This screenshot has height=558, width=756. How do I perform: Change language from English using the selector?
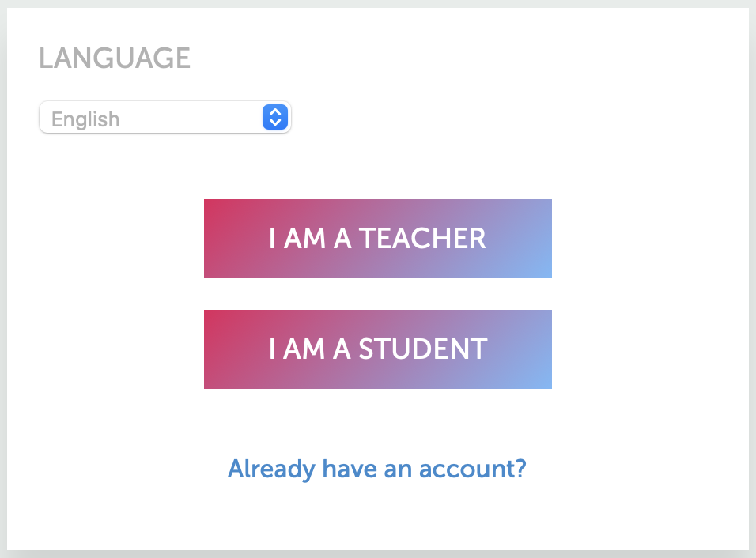coord(164,118)
